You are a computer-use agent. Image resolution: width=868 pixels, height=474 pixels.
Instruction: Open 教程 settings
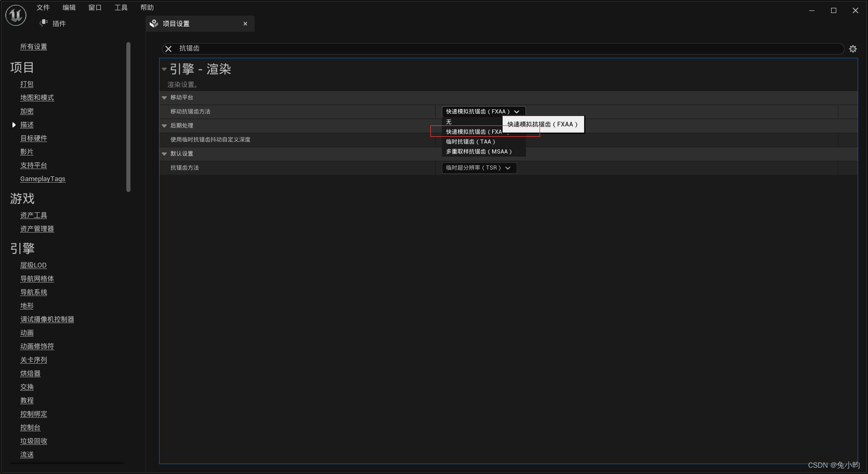tap(27, 401)
